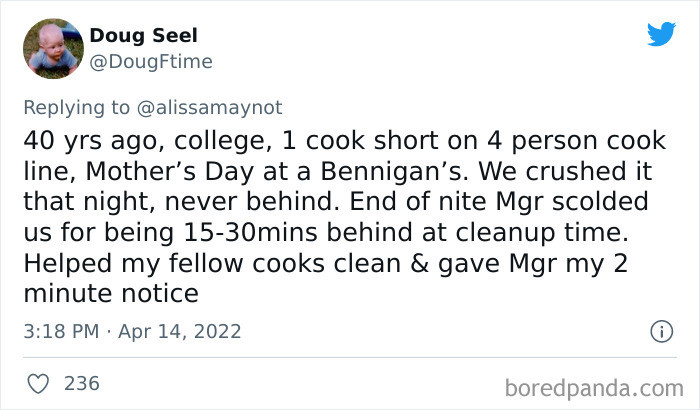Click 'Helped my fellow cooks clean' line
Image resolution: width=700 pixels, height=410 pixels.
click(x=212, y=263)
